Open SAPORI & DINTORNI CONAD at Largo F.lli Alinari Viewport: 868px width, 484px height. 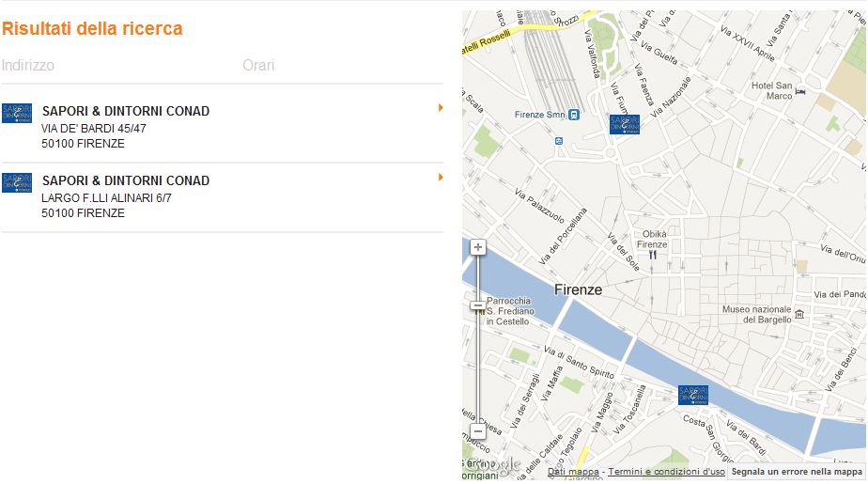pyautogui.click(x=126, y=180)
